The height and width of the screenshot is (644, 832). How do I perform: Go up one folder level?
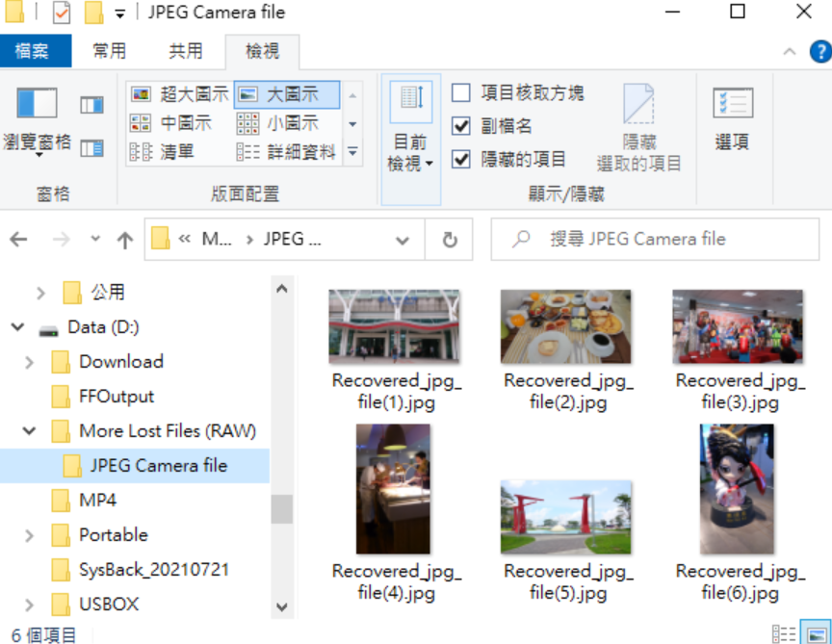pos(125,240)
